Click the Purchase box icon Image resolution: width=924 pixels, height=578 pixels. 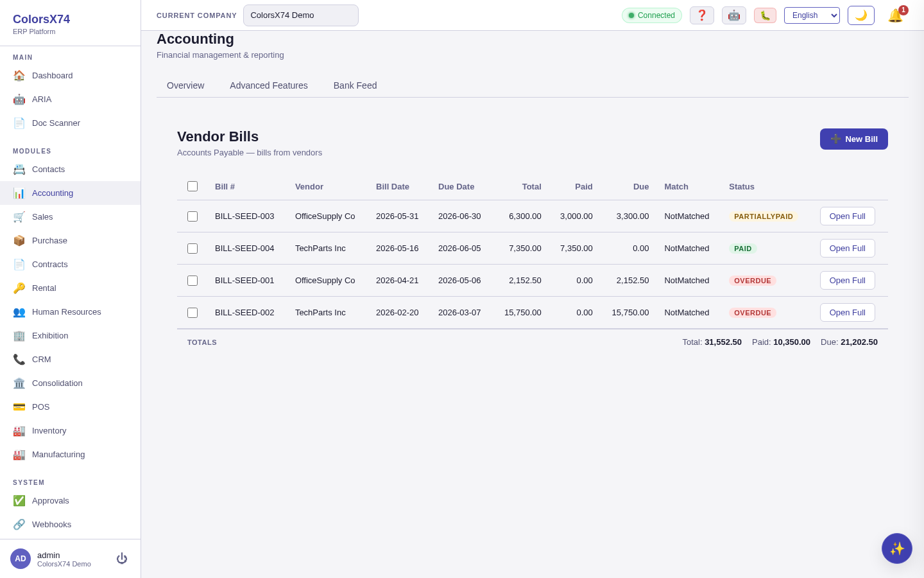click(x=19, y=240)
